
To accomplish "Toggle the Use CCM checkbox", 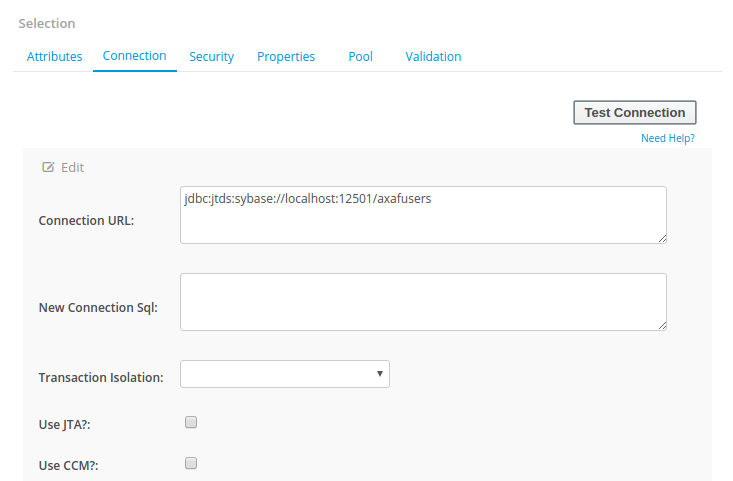I will click(191, 463).
